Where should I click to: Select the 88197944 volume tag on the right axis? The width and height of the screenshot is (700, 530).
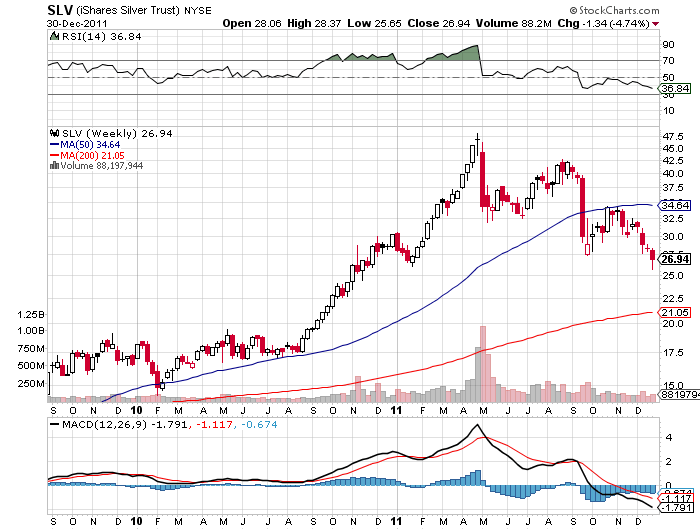click(x=679, y=394)
